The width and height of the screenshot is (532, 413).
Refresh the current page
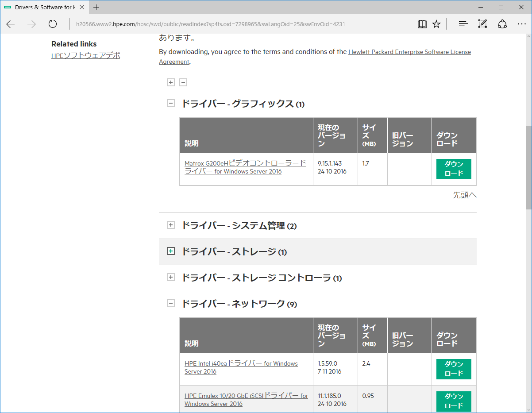[x=53, y=24]
